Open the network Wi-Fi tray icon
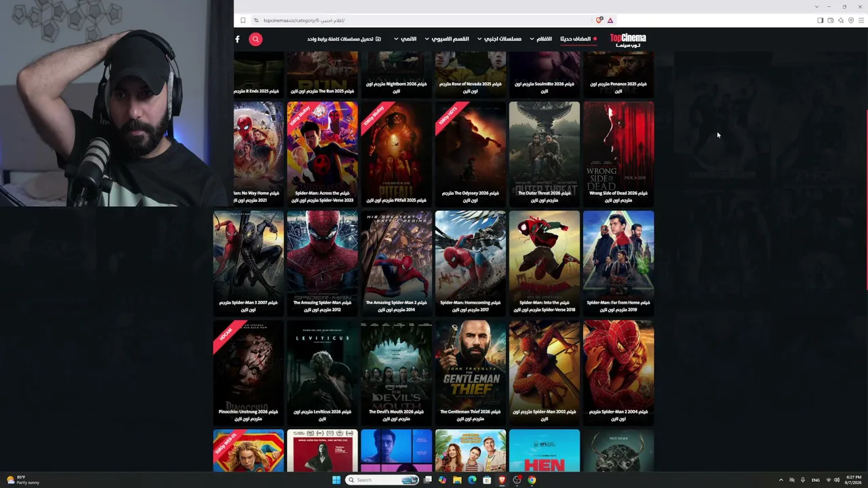This screenshot has height=488, width=868. 828,480
